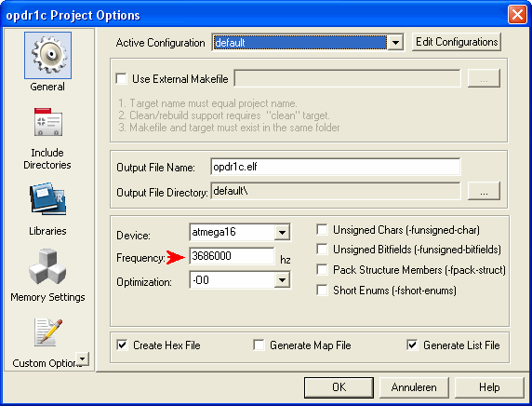Open the Device atmega16 dropdown
This screenshot has width=532, height=406.
(x=282, y=233)
